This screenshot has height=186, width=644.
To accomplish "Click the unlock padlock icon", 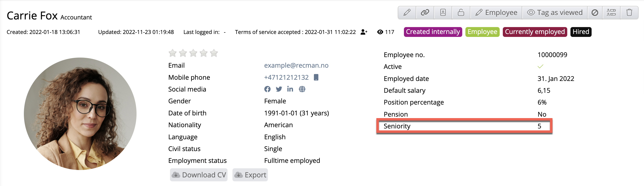I will coord(461,13).
